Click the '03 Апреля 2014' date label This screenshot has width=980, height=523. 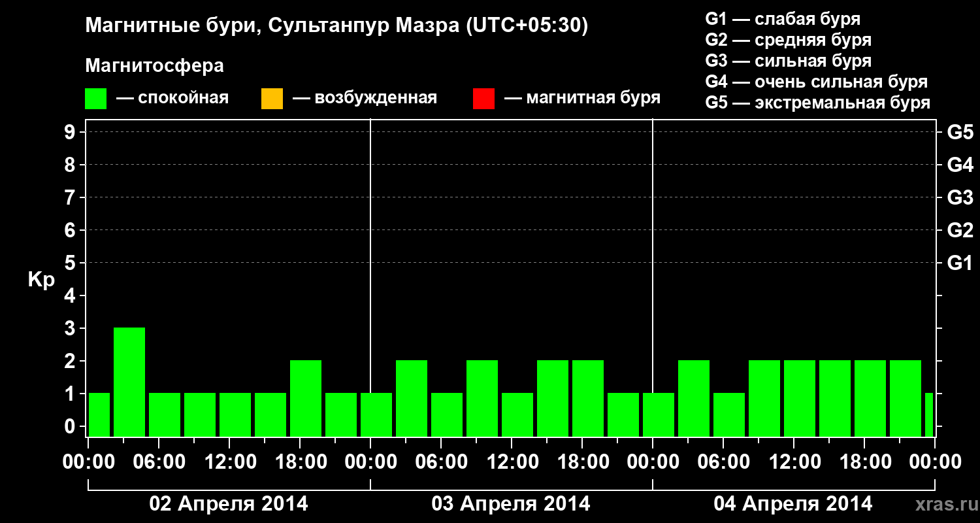pyautogui.click(x=511, y=504)
